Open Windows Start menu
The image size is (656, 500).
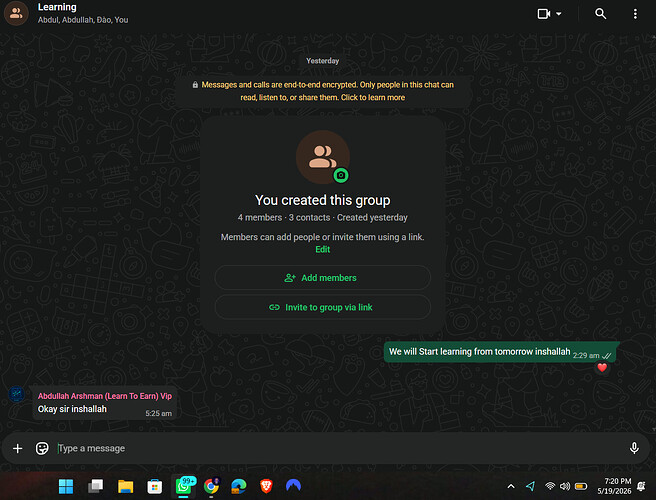click(x=66, y=486)
